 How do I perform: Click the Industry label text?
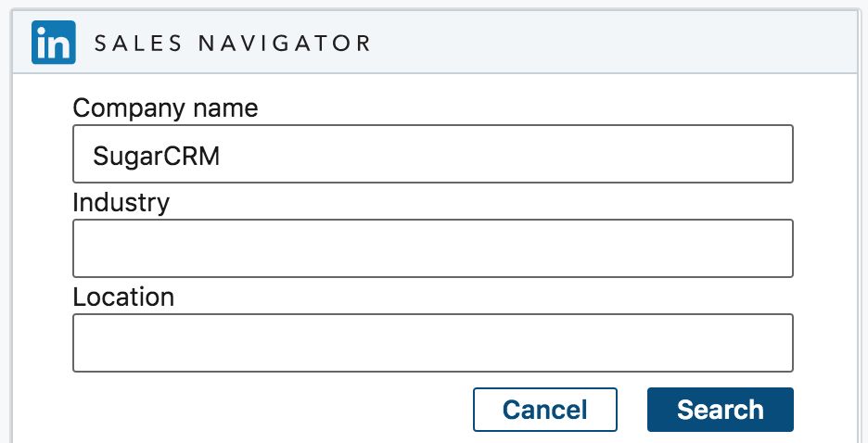[121, 202]
